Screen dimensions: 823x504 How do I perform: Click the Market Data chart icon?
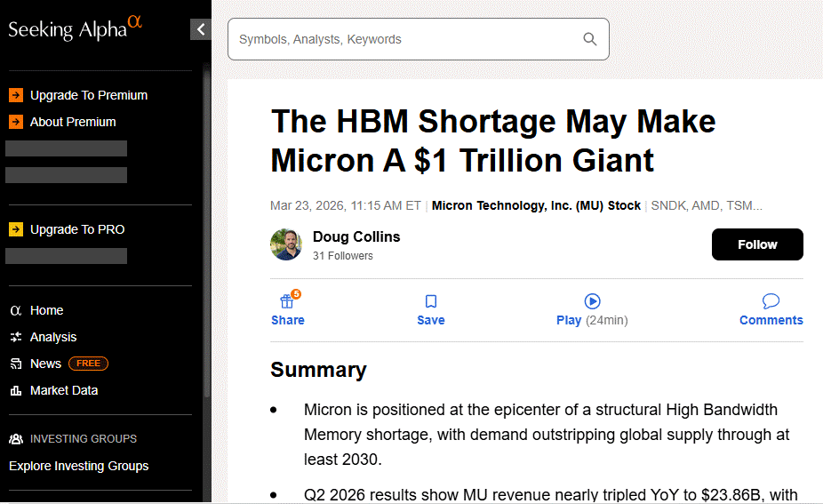pyautogui.click(x=16, y=390)
